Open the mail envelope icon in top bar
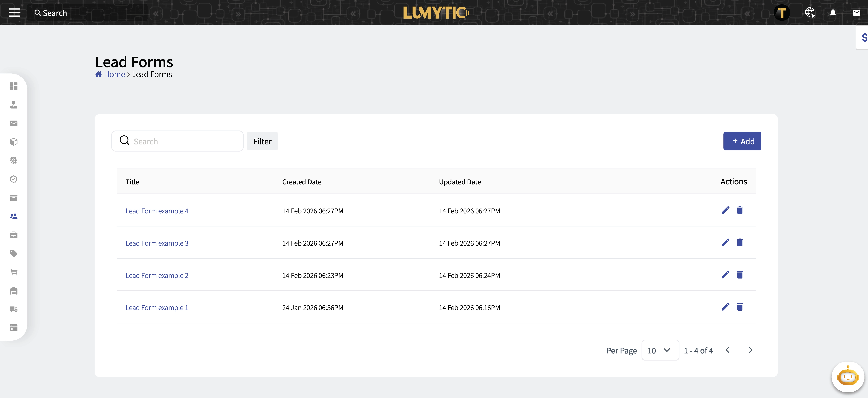The width and height of the screenshot is (868, 398). [x=857, y=13]
